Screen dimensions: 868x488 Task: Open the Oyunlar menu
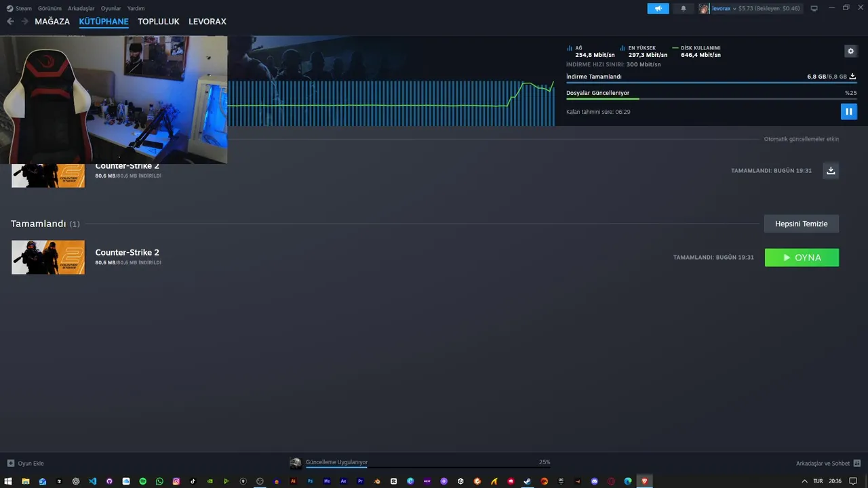tap(111, 8)
